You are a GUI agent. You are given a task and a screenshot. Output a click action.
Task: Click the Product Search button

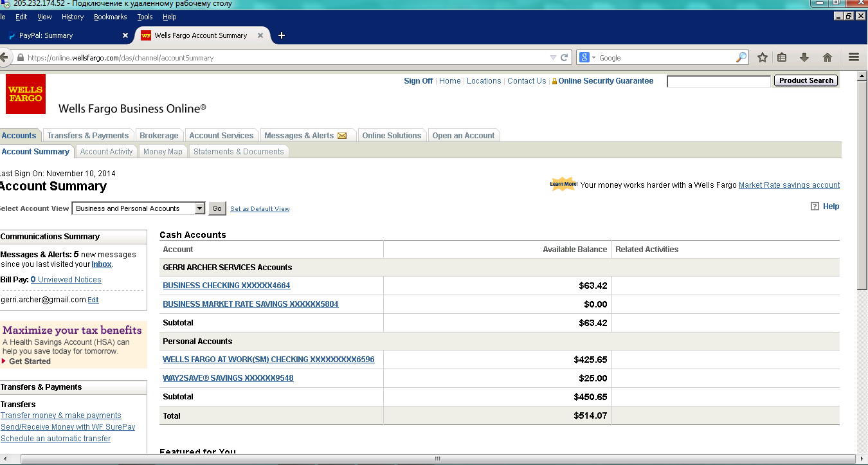tap(806, 81)
